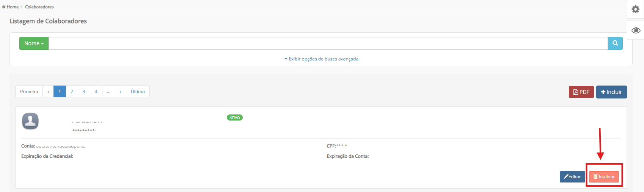Expand Exibir opções de busca avançada

[321, 59]
